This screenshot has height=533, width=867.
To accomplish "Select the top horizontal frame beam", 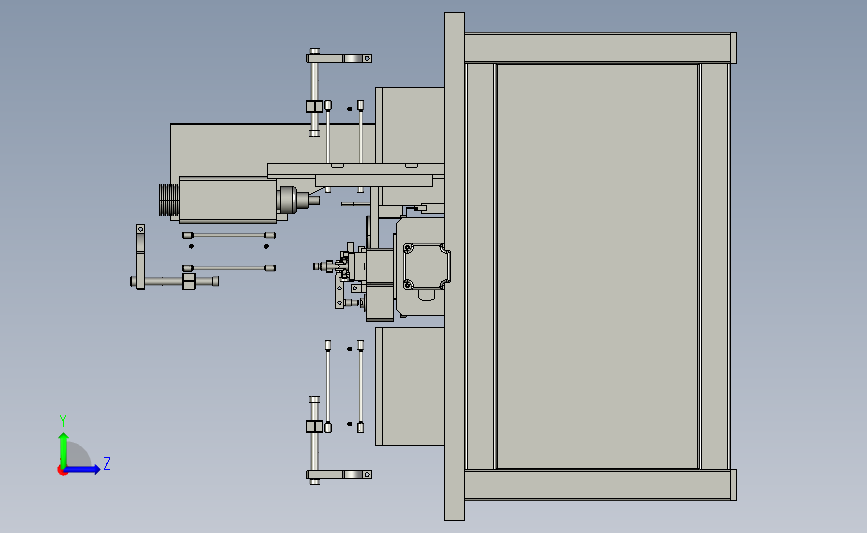I will (600, 48).
